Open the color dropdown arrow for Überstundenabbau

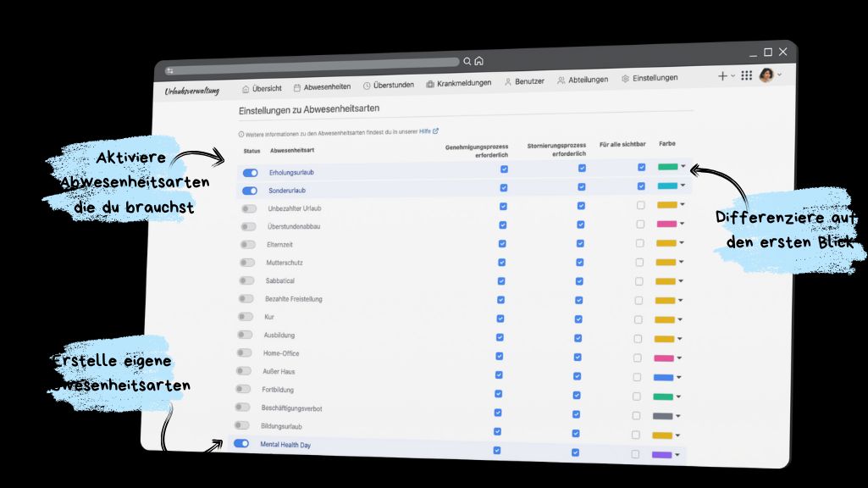682,224
